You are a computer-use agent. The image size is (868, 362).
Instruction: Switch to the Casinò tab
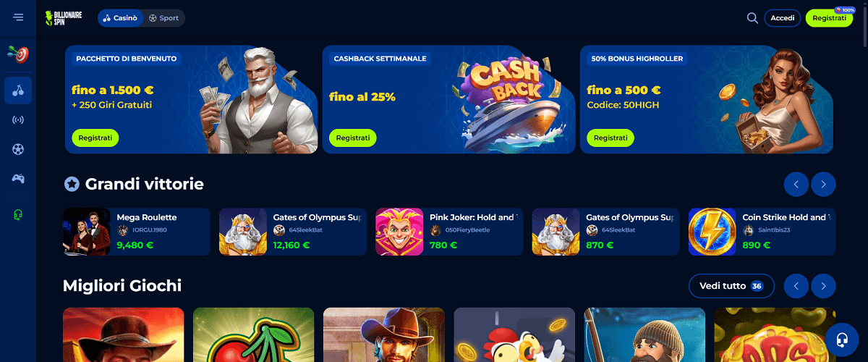pos(119,18)
